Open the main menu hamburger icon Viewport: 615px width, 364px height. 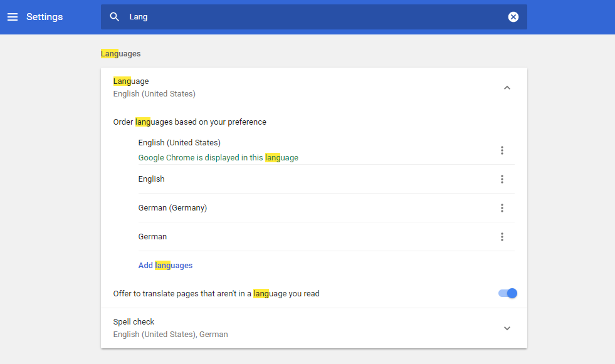(13, 17)
